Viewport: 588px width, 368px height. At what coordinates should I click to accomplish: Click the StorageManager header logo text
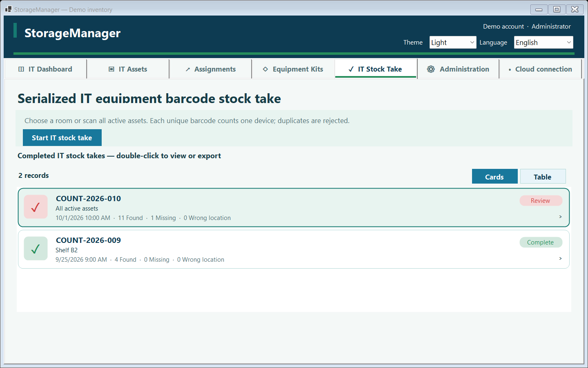(73, 33)
